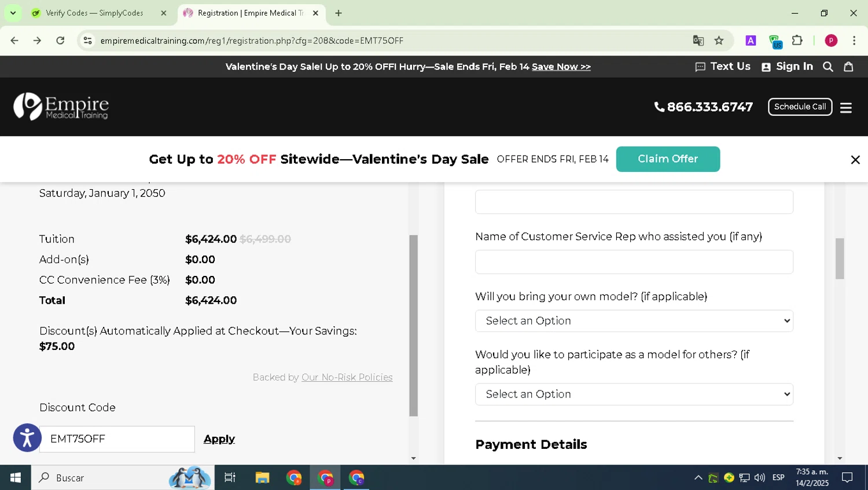Open the Chrome three-dot menu
This screenshot has width=868, height=490.
point(854,40)
